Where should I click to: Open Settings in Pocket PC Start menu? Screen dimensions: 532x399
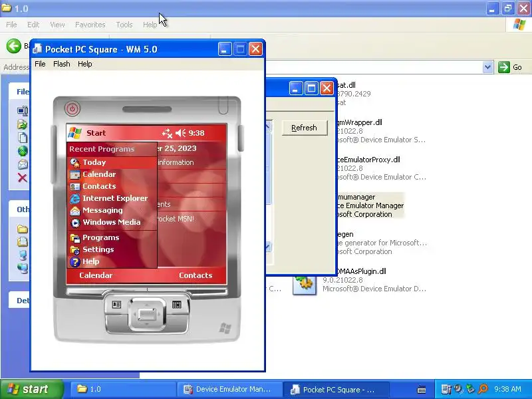click(112, 249)
